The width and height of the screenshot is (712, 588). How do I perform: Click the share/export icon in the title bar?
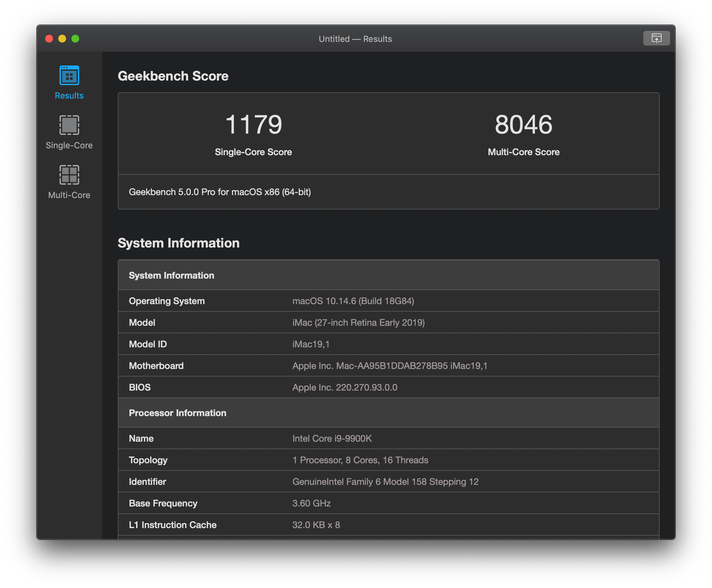(656, 38)
